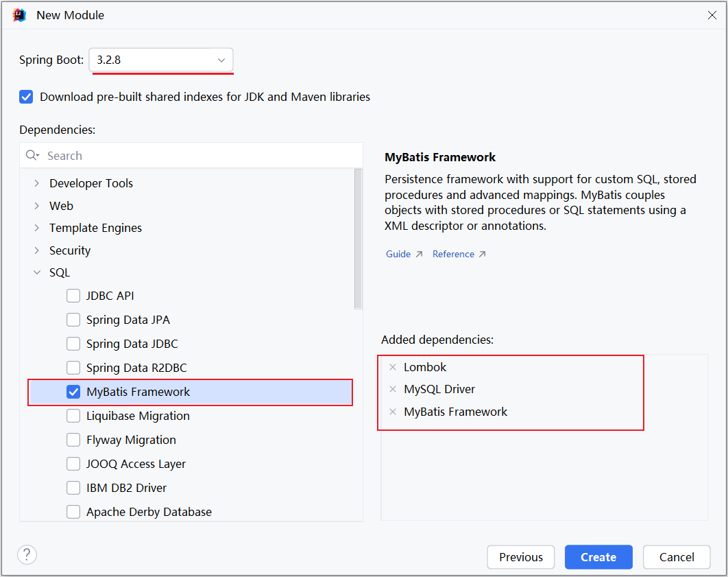Select the Security category
Viewport: 728px width, 577px height.
[x=69, y=250]
